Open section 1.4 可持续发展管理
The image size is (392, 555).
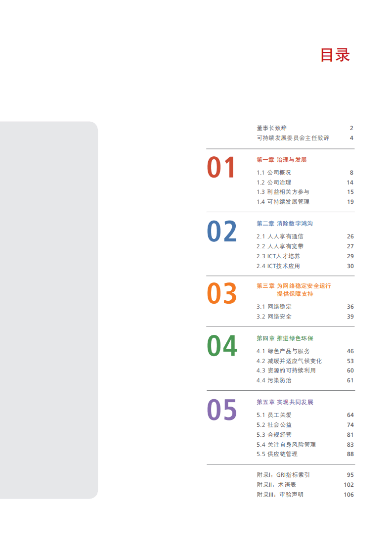coord(283,202)
